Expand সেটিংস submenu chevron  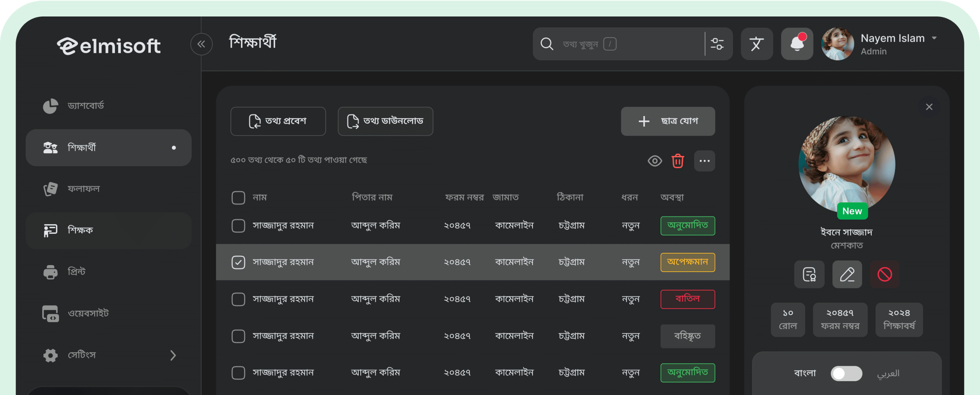point(173,355)
